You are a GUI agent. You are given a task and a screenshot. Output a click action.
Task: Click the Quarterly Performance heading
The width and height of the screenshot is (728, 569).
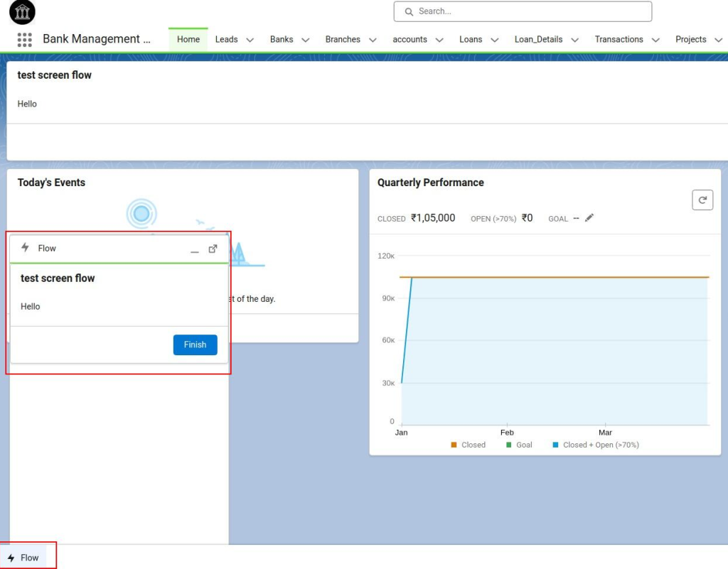point(430,183)
